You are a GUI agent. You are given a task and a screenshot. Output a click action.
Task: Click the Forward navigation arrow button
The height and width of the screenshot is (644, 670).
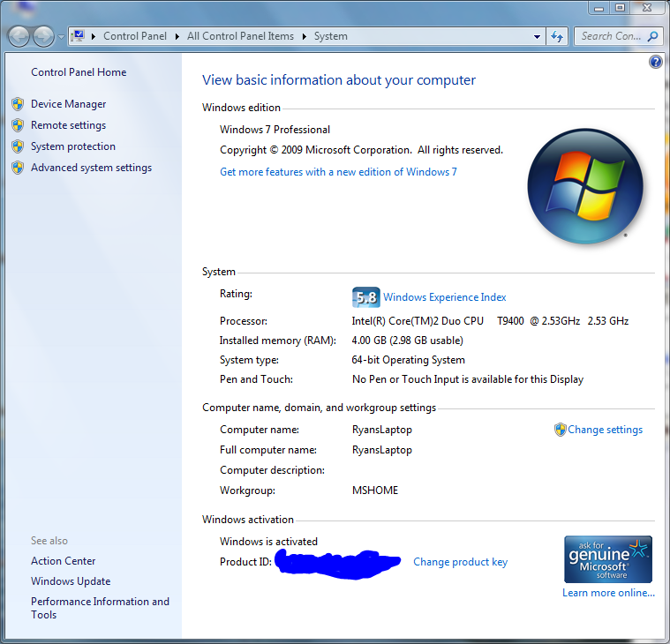coord(43,36)
